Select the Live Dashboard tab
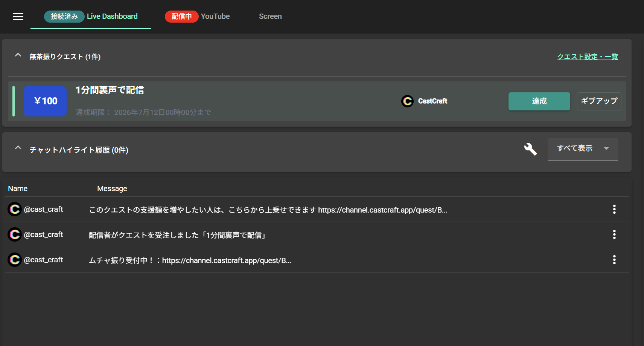The width and height of the screenshot is (644, 346). pyautogui.click(x=91, y=16)
